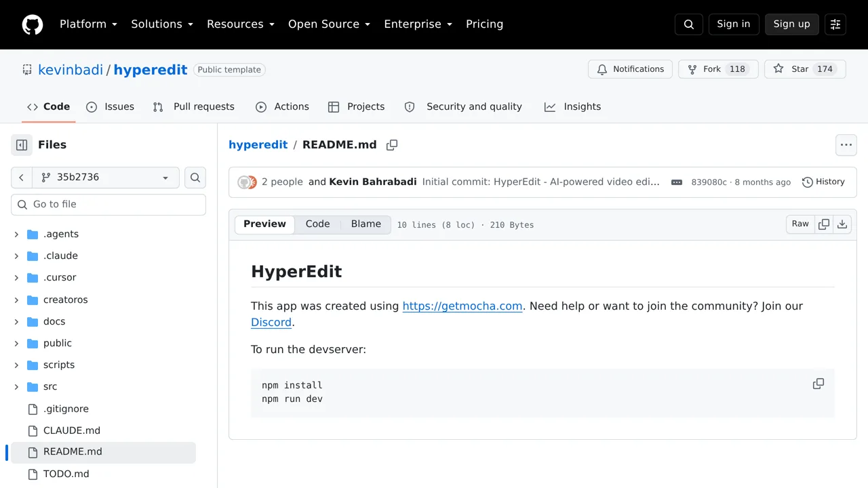Click the TODO.md file icon

[33, 474]
